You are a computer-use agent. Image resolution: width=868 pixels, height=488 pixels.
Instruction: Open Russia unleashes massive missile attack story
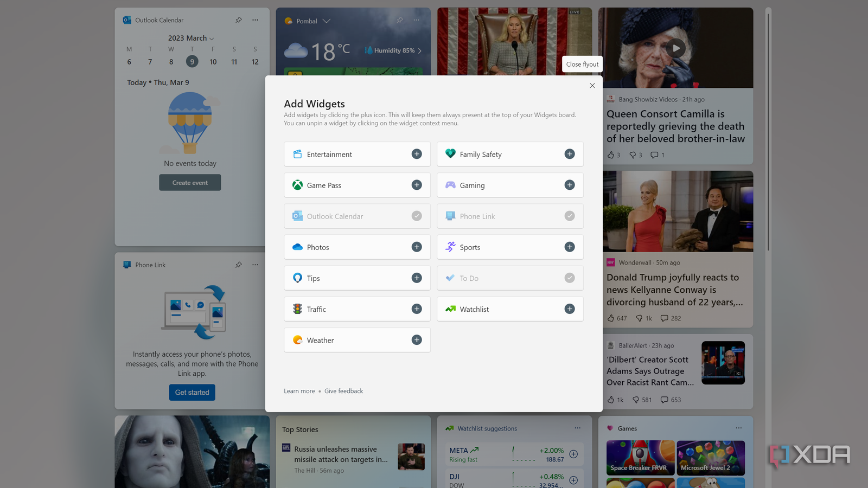[x=341, y=454]
